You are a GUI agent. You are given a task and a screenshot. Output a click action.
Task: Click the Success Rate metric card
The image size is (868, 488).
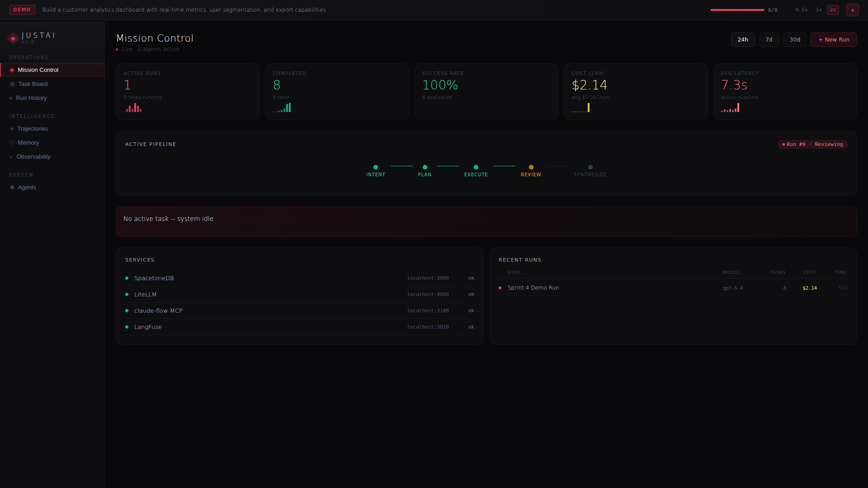486,92
